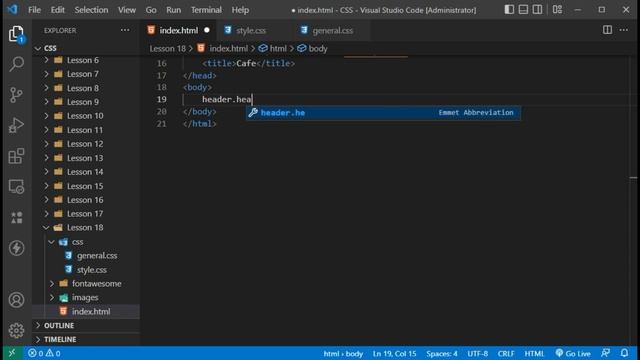Open the Terminal menu
Viewport: 640px width, 360px height.
pos(206,10)
